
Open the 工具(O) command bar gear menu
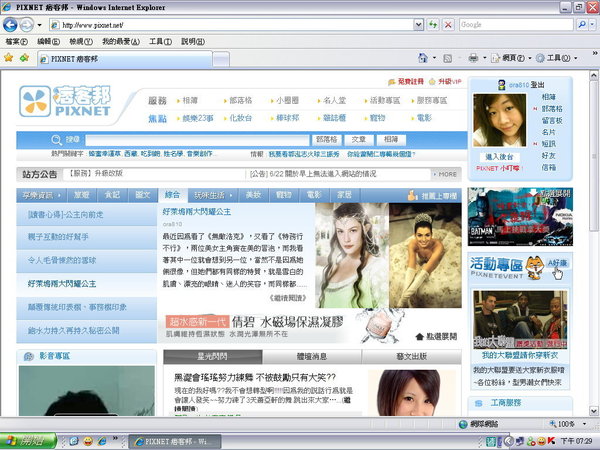556,58
